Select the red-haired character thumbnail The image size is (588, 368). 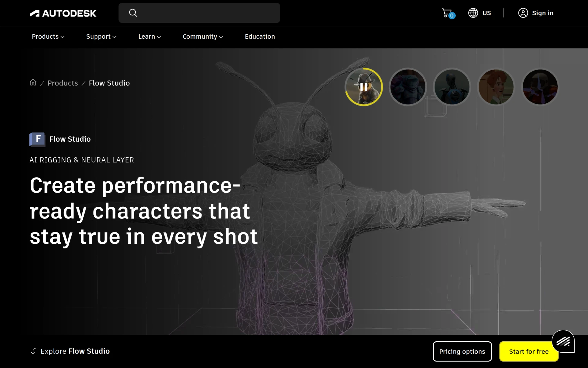(496, 87)
